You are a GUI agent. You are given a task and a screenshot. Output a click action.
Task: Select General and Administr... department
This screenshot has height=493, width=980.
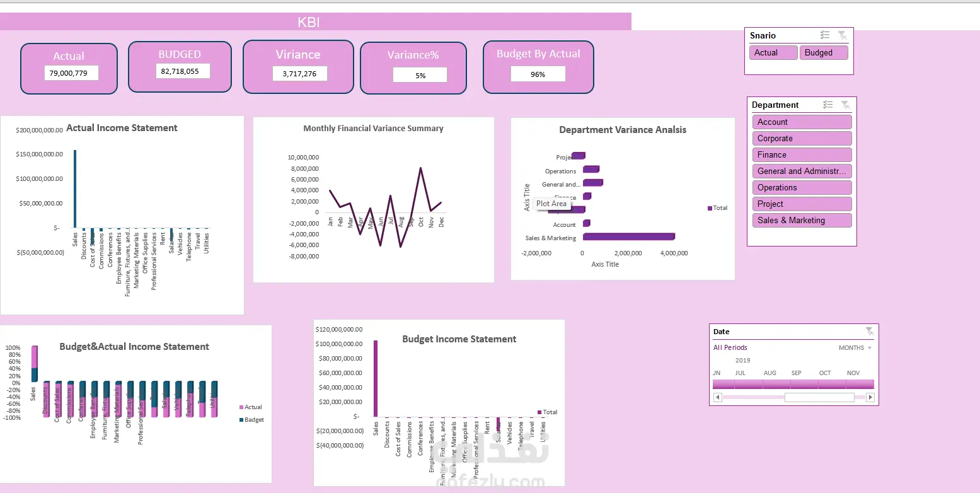coord(802,171)
